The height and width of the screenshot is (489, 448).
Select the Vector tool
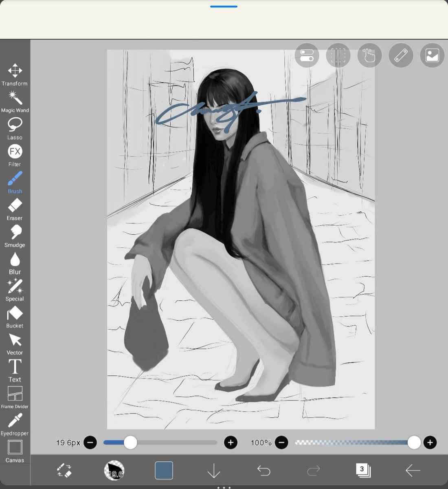pyautogui.click(x=15, y=344)
